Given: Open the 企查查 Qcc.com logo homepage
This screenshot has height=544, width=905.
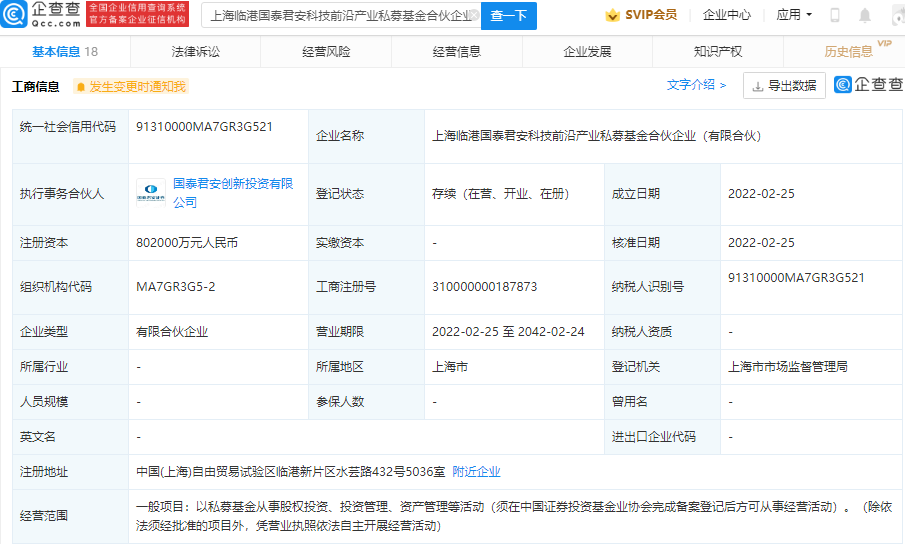Looking at the screenshot, I should click(x=40, y=14).
